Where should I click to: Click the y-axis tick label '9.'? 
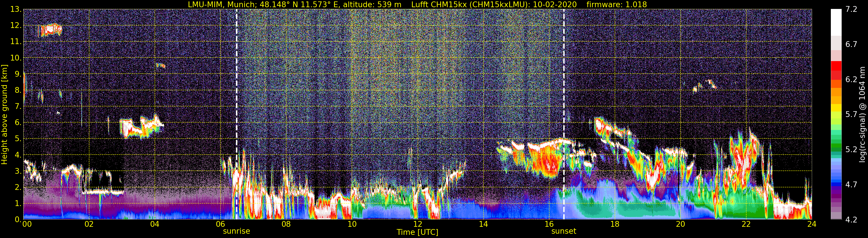coord(18,74)
